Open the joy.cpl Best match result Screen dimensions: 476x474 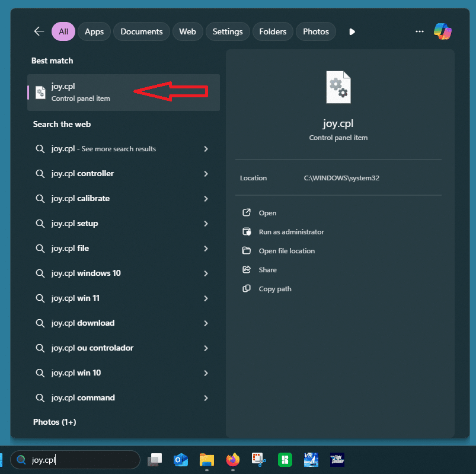pyautogui.click(x=123, y=93)
